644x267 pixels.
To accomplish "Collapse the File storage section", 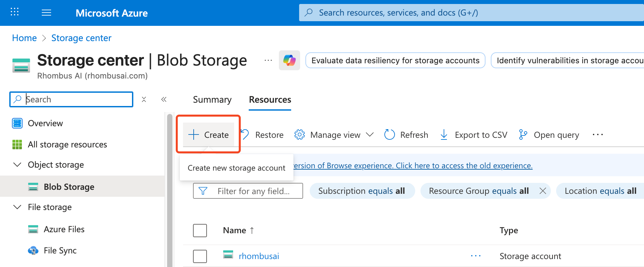I will click(x=17, y=207).
